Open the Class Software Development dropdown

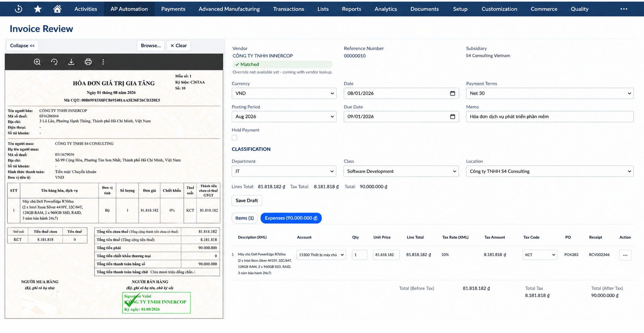401,171
